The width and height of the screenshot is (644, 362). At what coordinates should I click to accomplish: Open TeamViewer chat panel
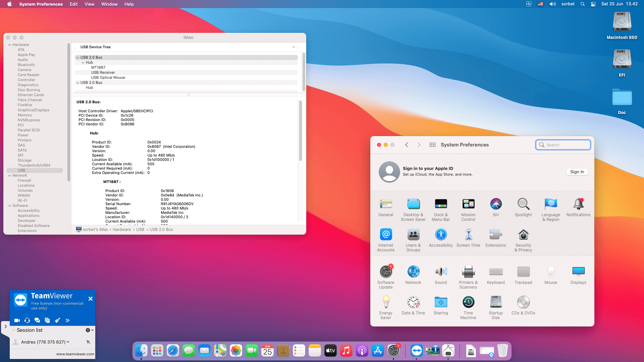37,320
